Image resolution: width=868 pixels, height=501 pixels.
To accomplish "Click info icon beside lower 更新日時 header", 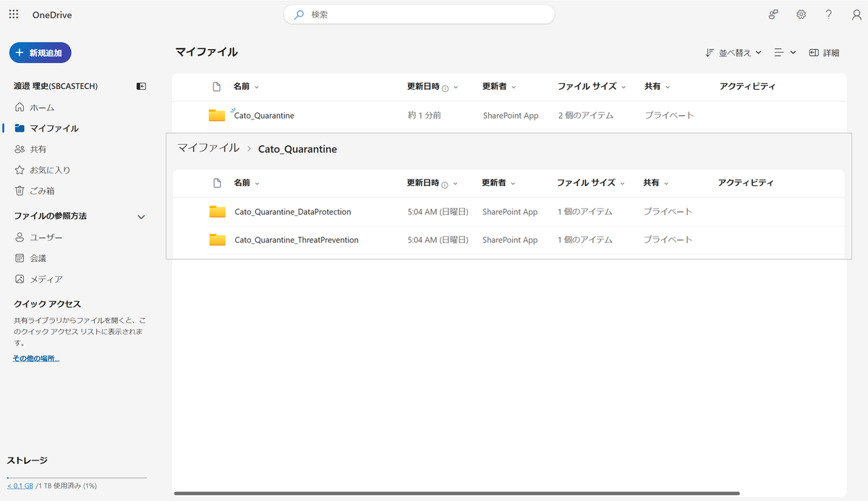I will pyautogui.click(x=444, y=184).
